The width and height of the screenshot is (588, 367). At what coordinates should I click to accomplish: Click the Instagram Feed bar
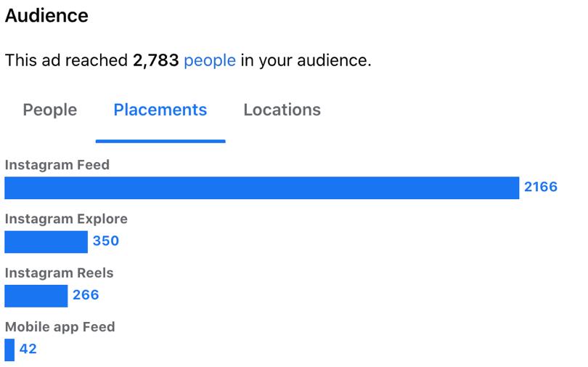(x=261, y=187)
